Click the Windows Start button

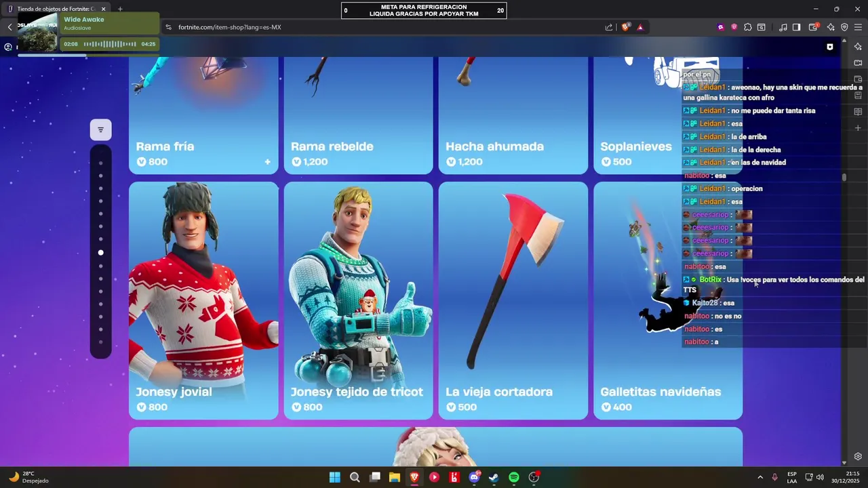334,477
